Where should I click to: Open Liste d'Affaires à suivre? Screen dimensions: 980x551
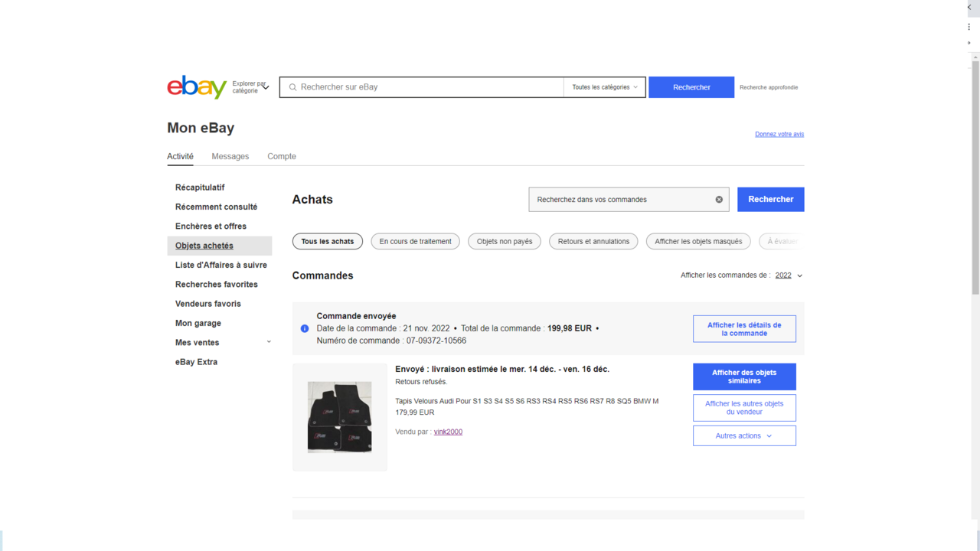220,265
